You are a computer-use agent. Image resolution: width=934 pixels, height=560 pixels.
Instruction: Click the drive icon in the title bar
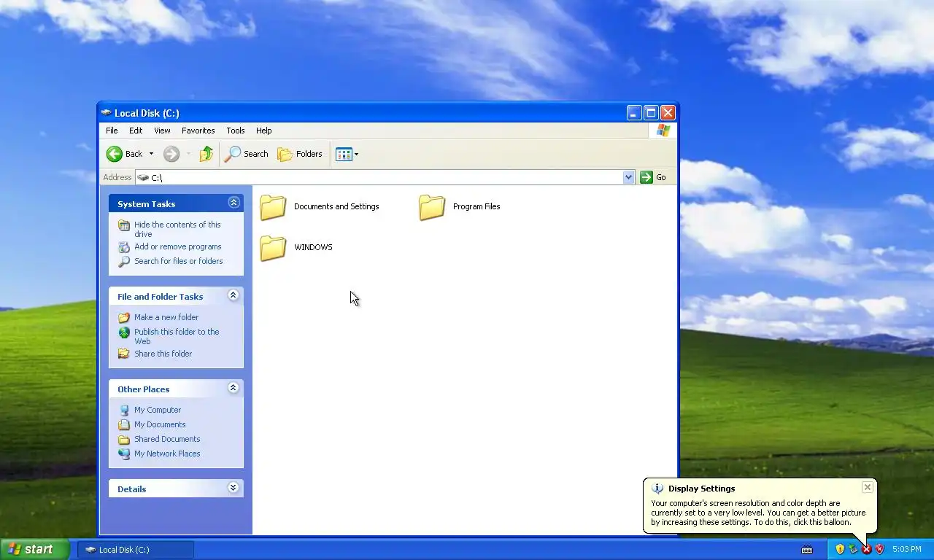point(107,113)
